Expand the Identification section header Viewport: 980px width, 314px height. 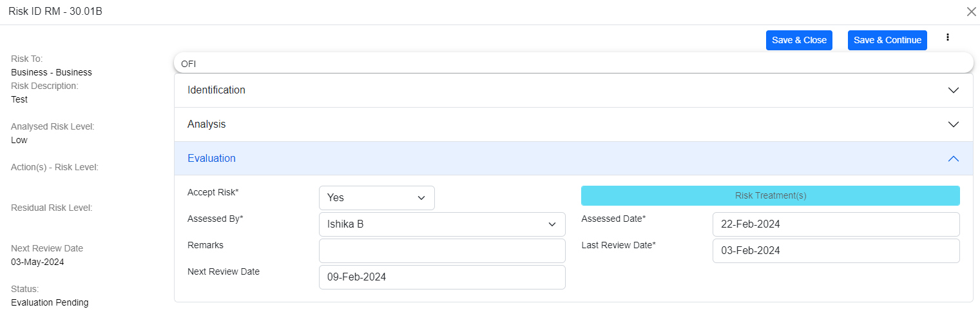(216, 90)
